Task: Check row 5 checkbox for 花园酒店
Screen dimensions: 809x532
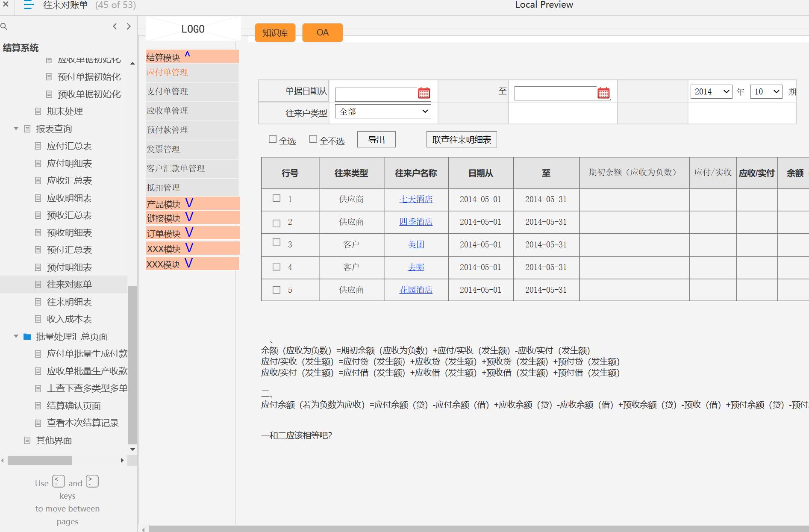Action: (x=277, y=290)
